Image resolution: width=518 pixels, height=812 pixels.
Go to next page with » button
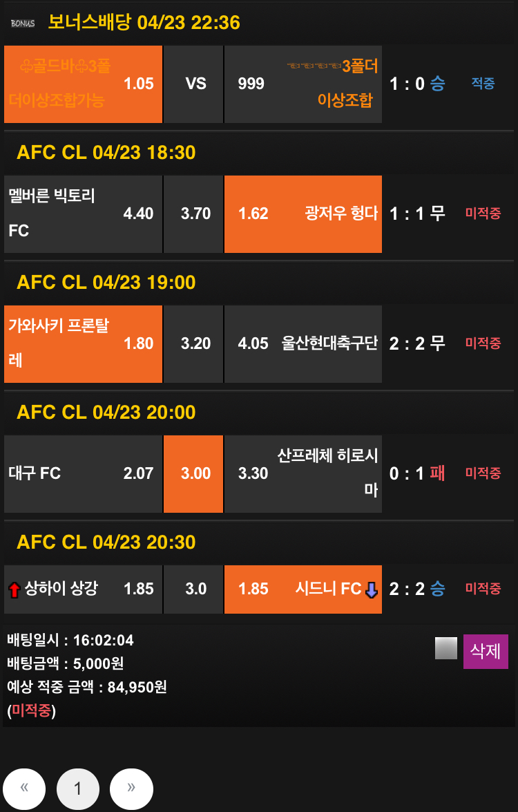tap(131, 789)
